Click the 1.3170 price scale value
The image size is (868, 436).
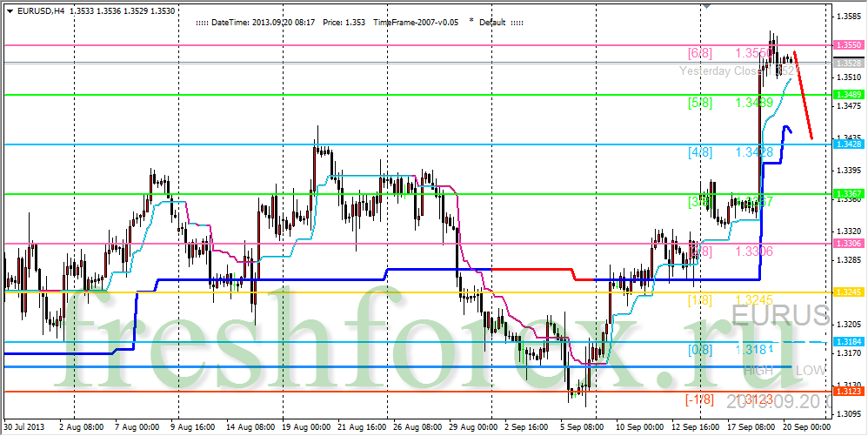tap(849, 352)
